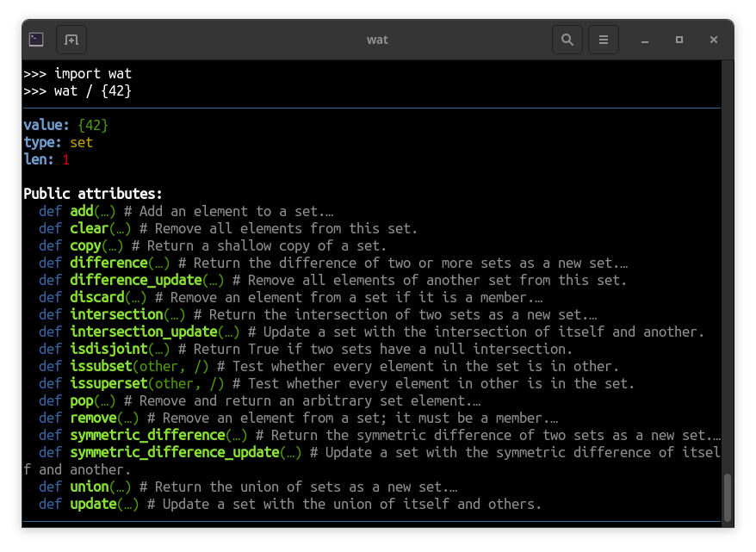Maximize the wat terminal window

pos(679,40)
